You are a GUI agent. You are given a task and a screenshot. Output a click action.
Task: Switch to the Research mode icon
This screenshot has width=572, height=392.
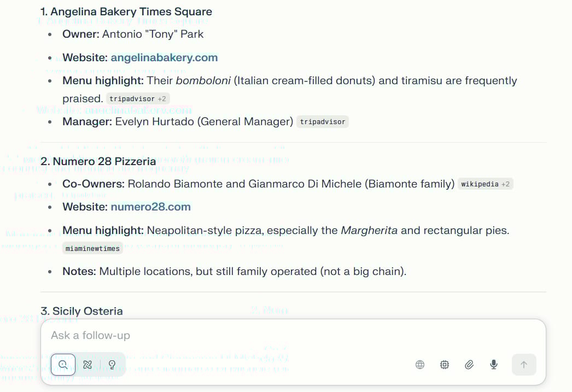87,365
